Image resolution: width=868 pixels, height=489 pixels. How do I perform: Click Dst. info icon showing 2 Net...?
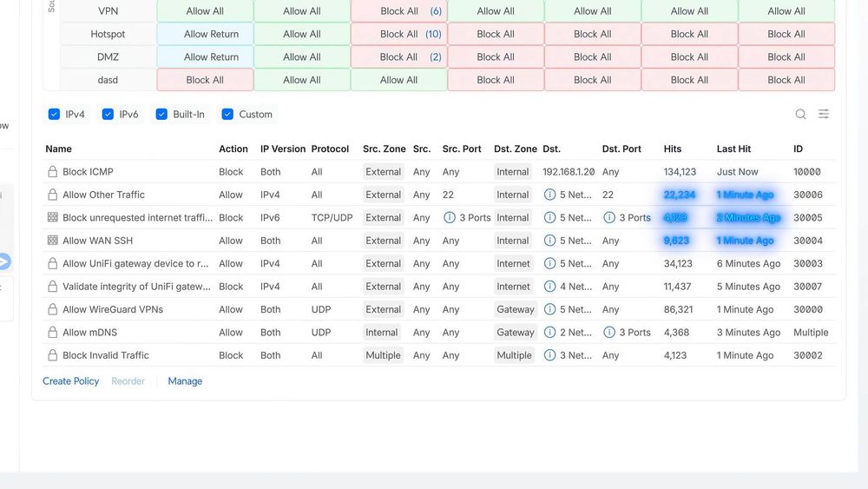pos(549,333)
